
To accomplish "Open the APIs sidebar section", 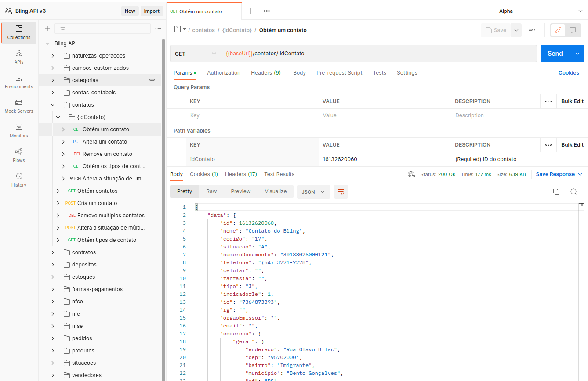I will tap(19, 57).
